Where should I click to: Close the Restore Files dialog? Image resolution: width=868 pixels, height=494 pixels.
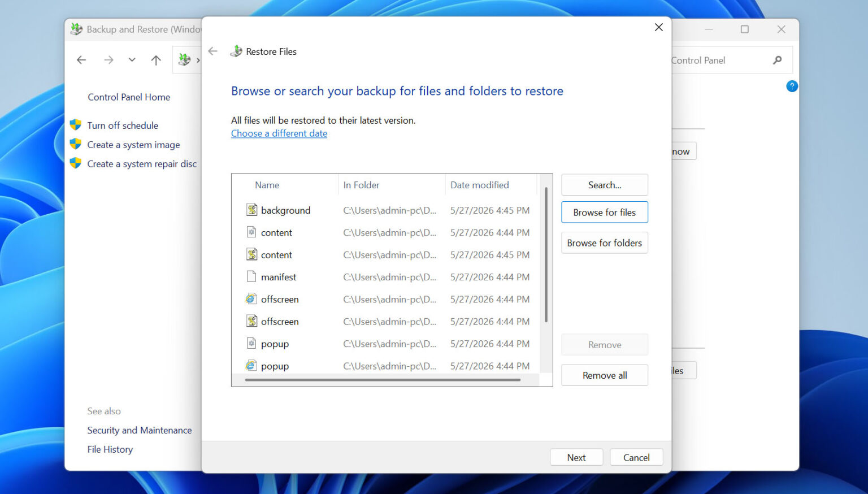click(x=658, y=27)
